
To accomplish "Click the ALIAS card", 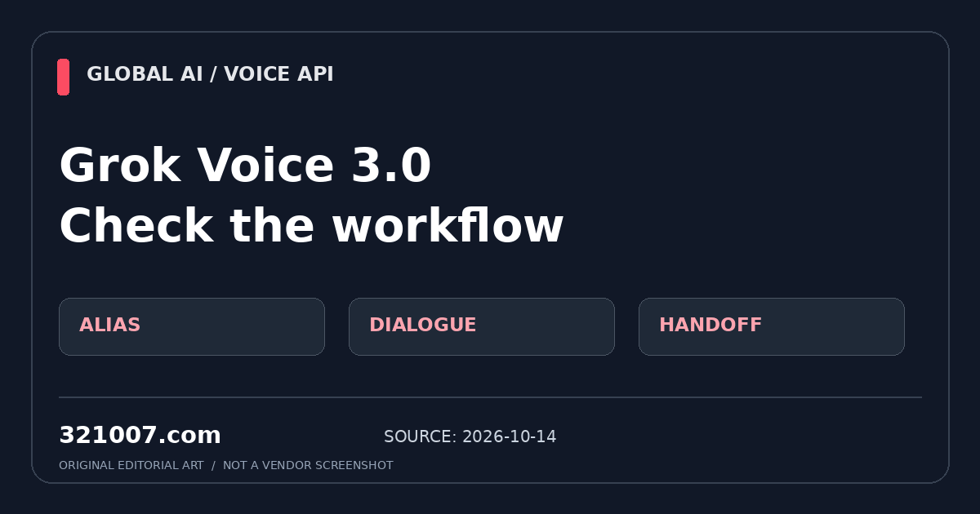I will [192, 326].
